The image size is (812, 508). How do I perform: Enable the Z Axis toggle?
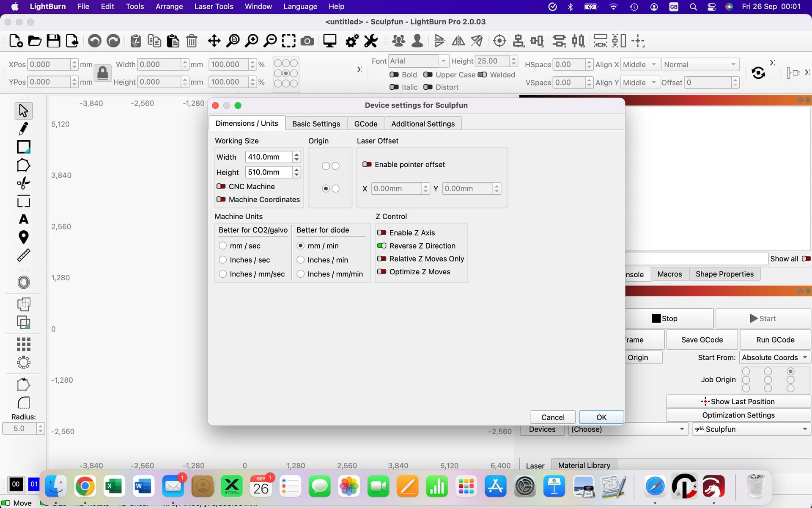click(381, 232)
